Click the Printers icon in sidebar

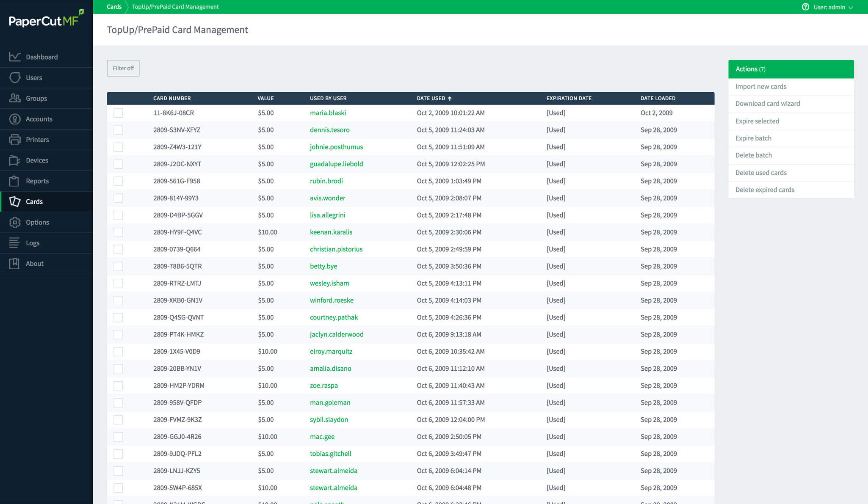click(x=15, y=140)
